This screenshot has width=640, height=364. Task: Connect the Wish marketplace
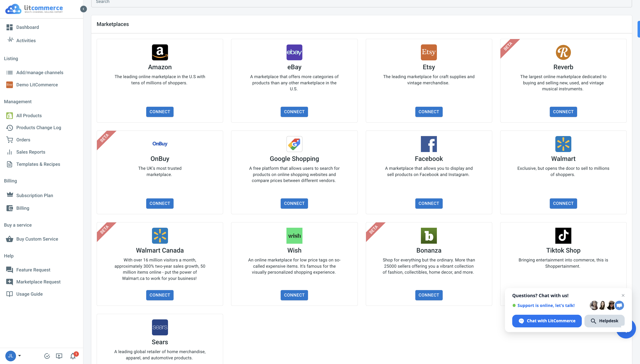(x=294, y=295)
